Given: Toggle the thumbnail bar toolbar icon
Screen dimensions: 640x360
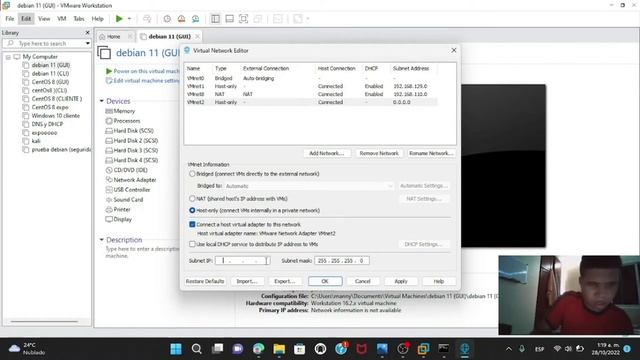Looking at the screenshot, I should pyautogui.click(x=229, y=19).
